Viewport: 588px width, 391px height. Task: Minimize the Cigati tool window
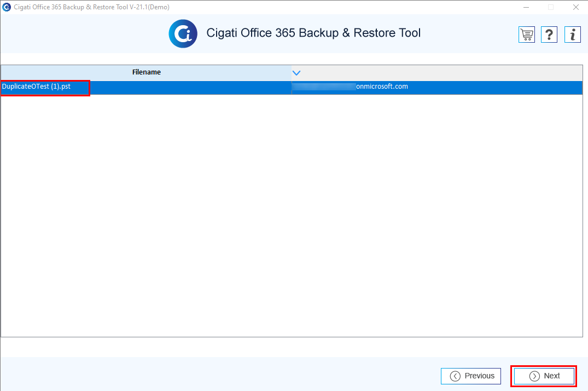pos(526,7)
